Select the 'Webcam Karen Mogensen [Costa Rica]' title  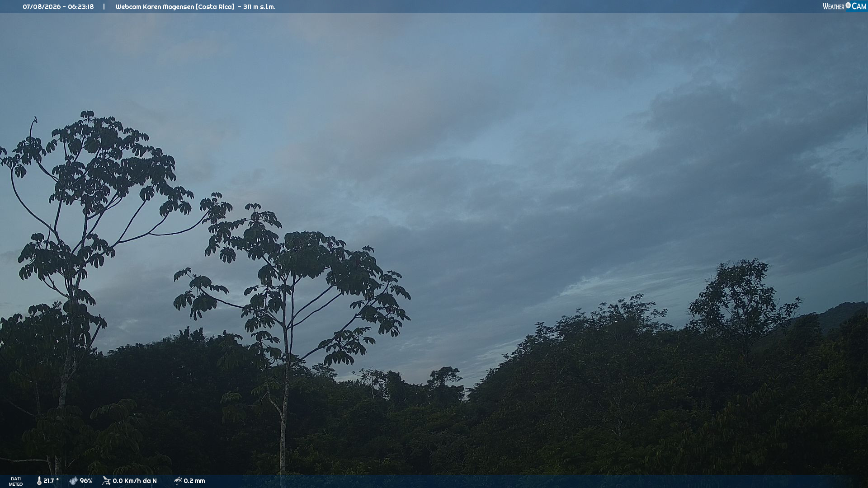[x=175, y=7]
